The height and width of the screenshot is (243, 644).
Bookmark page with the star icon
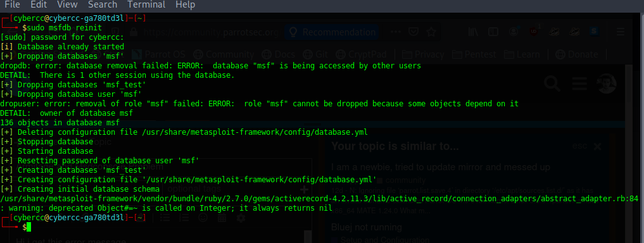(x=431, y=32)
